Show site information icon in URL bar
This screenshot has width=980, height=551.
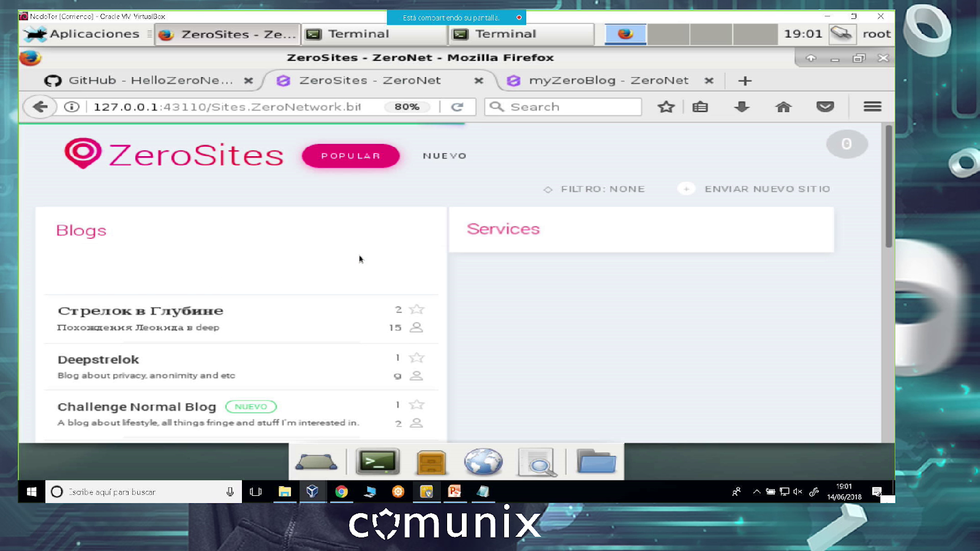[72, 107]
